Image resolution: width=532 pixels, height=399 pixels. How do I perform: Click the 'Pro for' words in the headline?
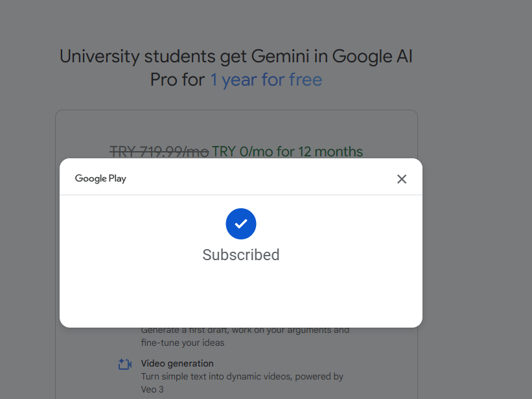(178, 80)
